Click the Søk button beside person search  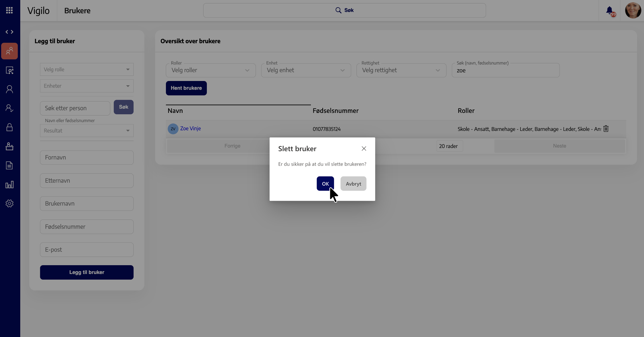coord(124,107)
